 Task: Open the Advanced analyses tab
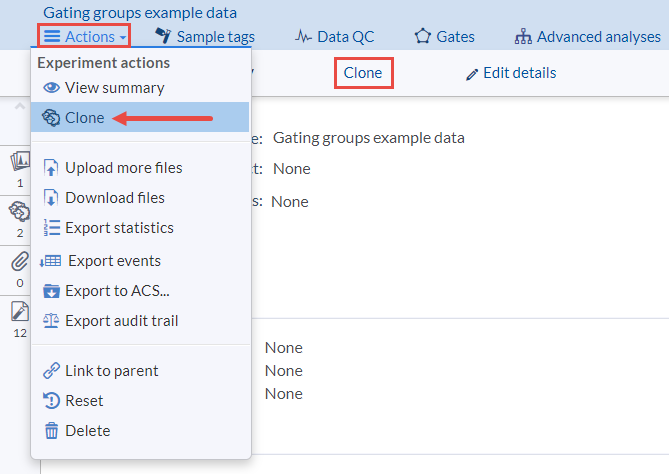[x=587, y=37]
